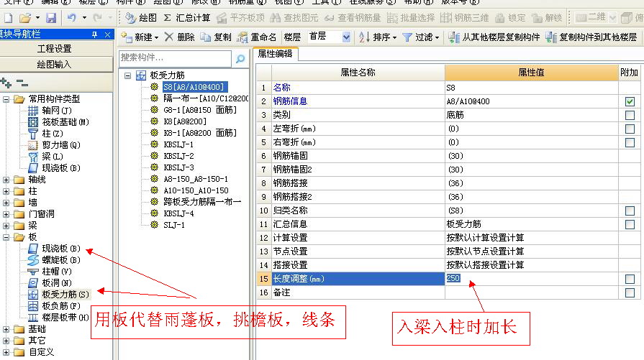The width and height of the screenshot is (644, 360).
Task: Select 板受力筋(S) tree item
Action: tap(58, 294)
